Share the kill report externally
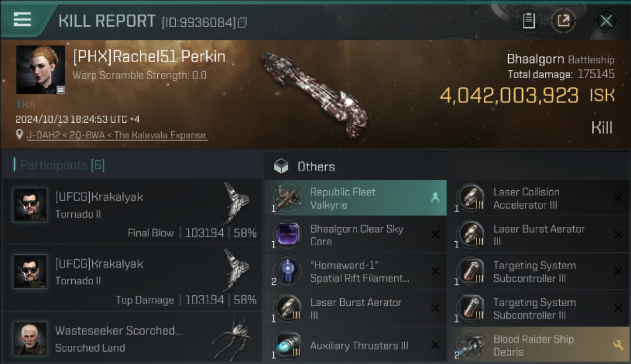 [564, 21]
